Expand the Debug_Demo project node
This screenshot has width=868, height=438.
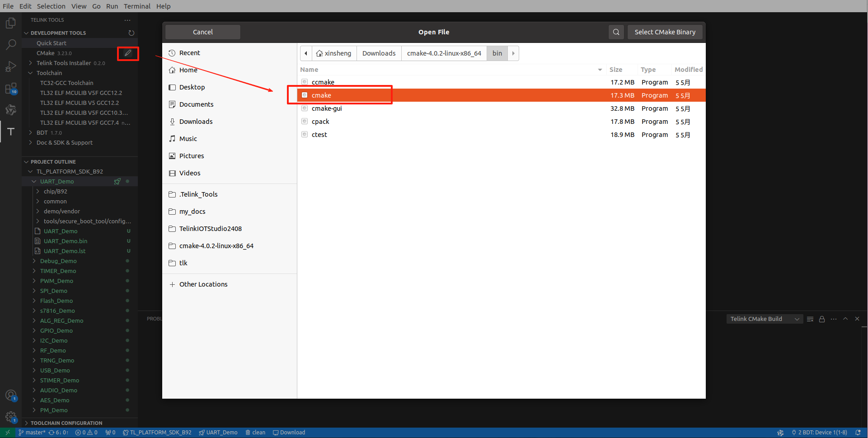(34, 261)
